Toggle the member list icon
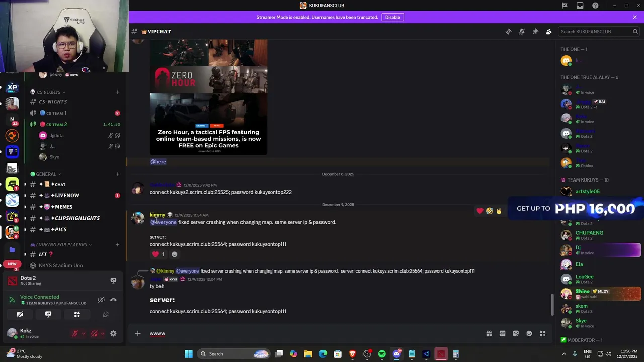This screenshot has width=644, height=362. pyautogui.click(x=548, y=31)
